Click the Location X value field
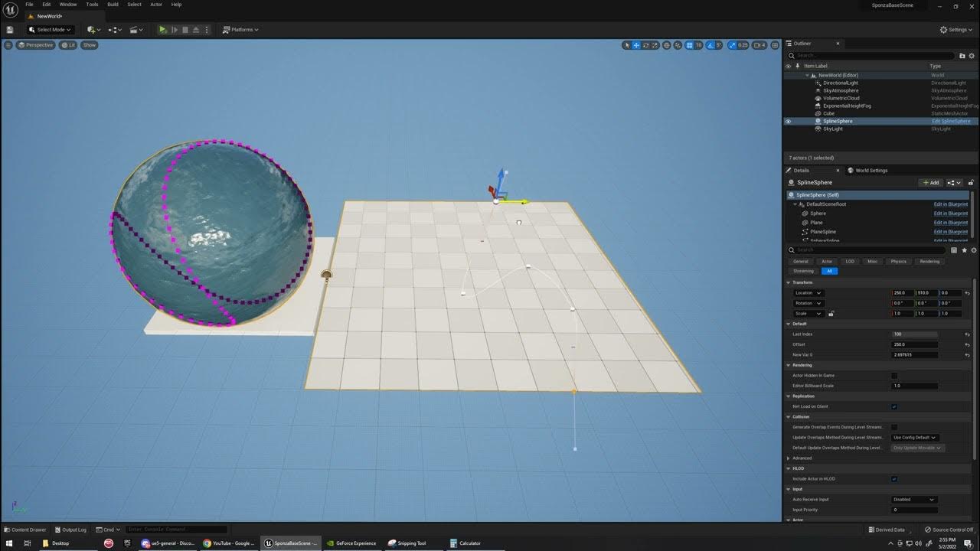 903,293
